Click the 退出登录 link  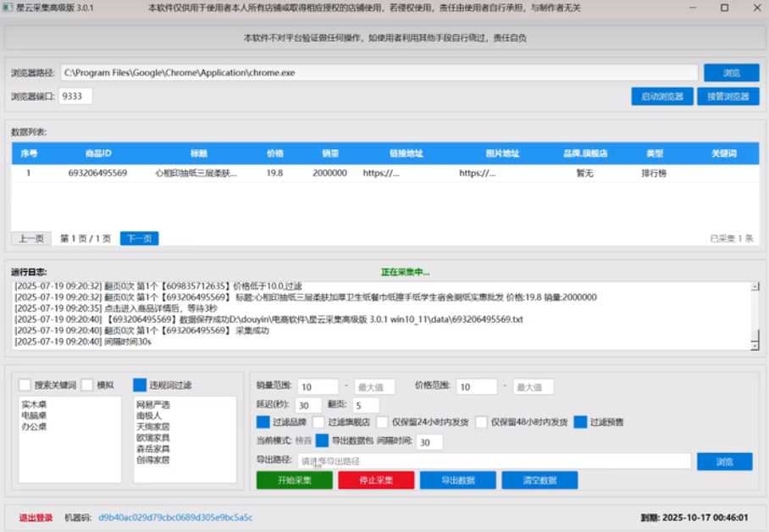tap(36, 517)
